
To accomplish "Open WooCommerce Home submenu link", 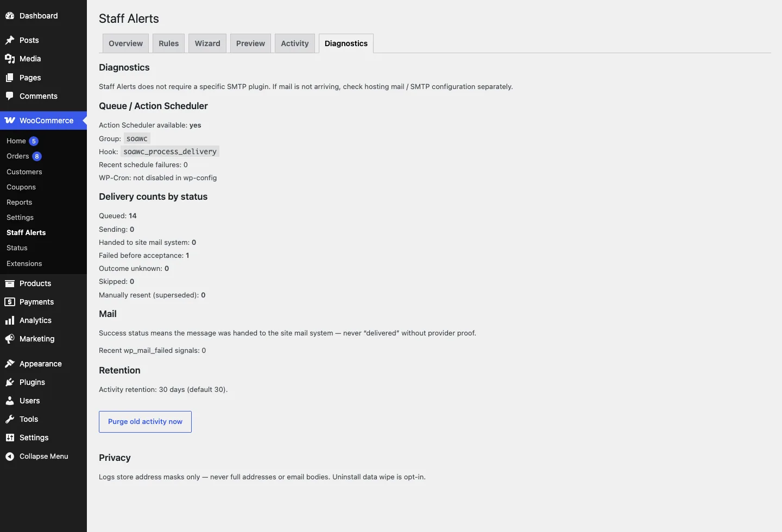I will pyautogui.click(x=16, y=141).
